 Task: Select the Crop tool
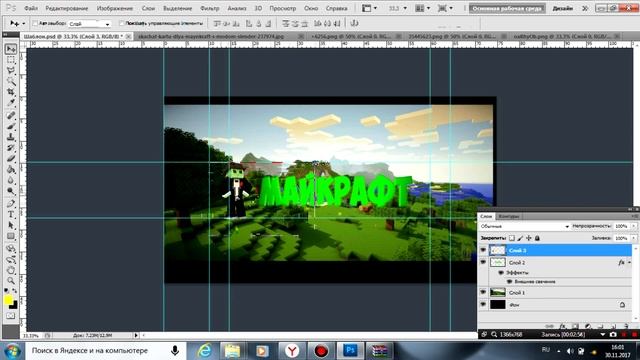tap(11, 92)
